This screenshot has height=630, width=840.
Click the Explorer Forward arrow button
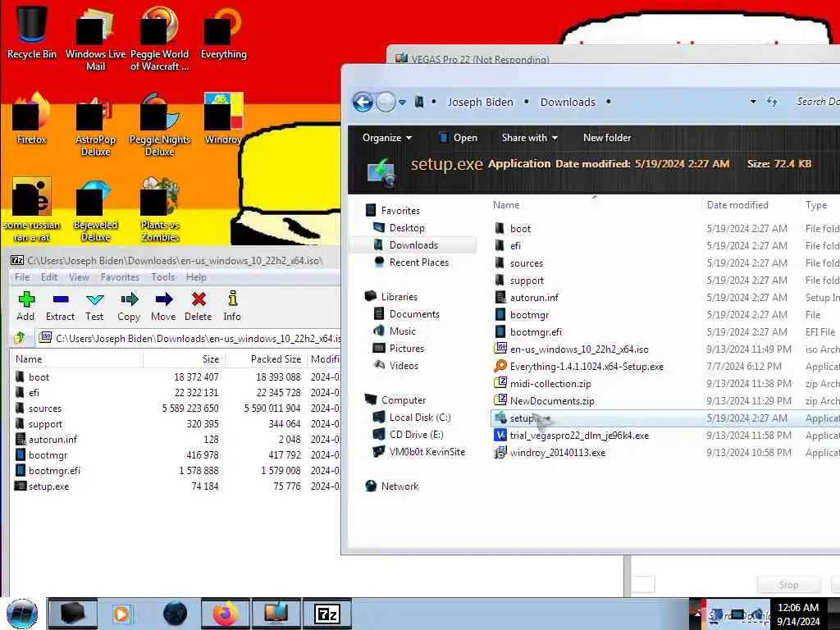(x=386, y=102)
